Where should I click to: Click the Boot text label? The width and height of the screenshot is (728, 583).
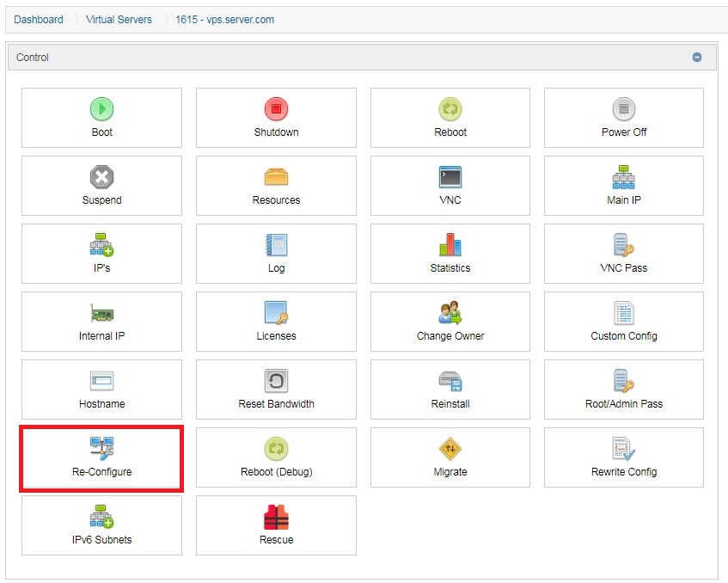[x=101, y=132]
